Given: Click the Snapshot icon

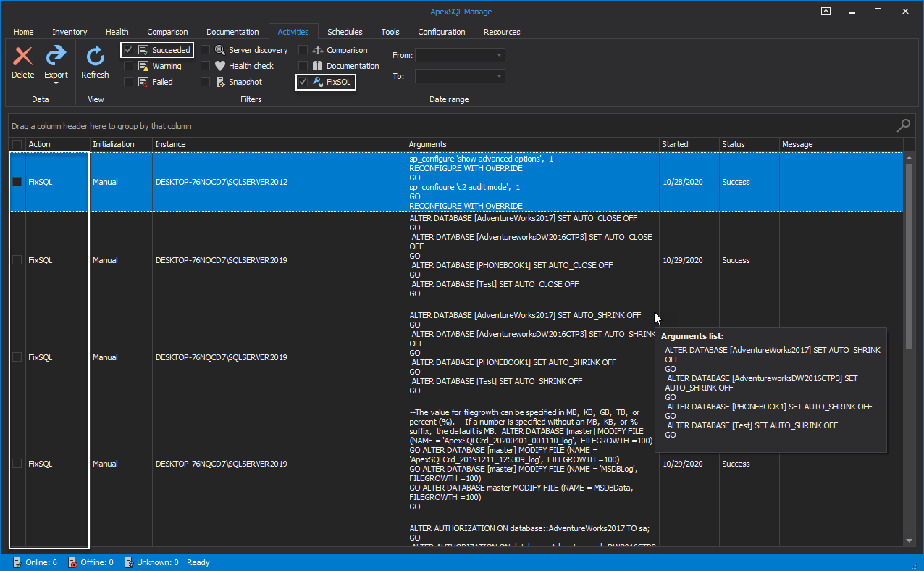Looking at the screenshot, I should (220, 82).
